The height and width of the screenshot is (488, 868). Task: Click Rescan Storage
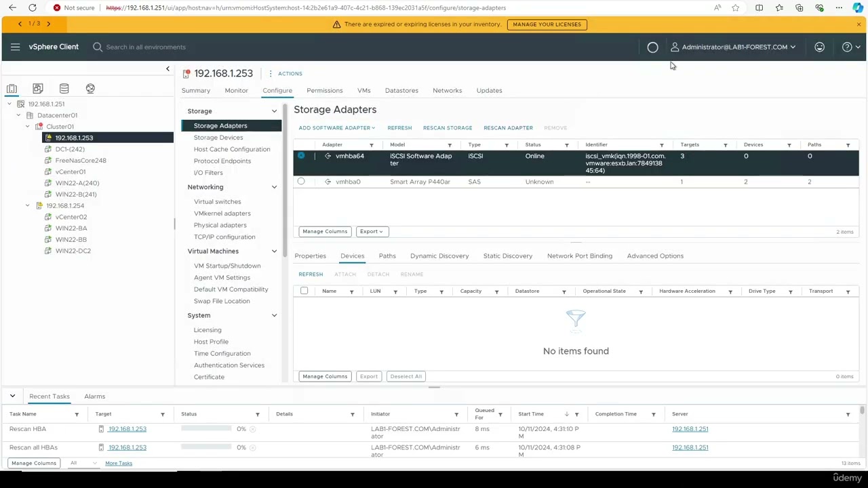pos(448,128)
